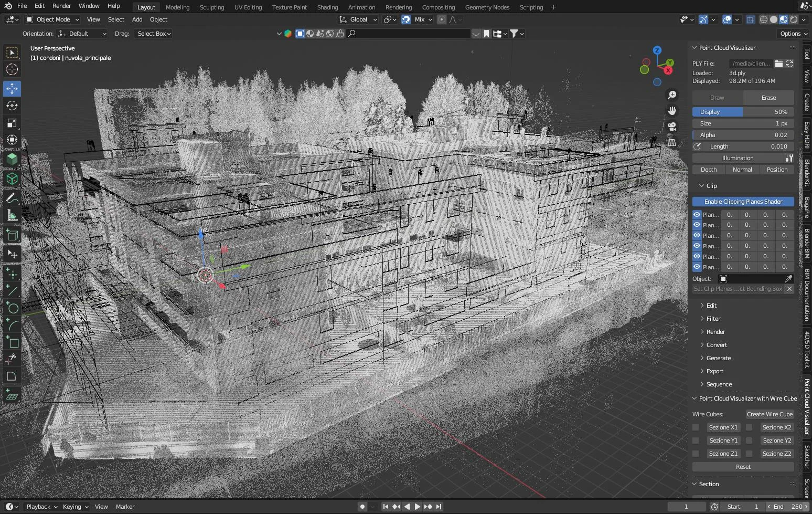Enable Rendered viewport shading mode
The image size is (812, 514).
click(793, 19)
